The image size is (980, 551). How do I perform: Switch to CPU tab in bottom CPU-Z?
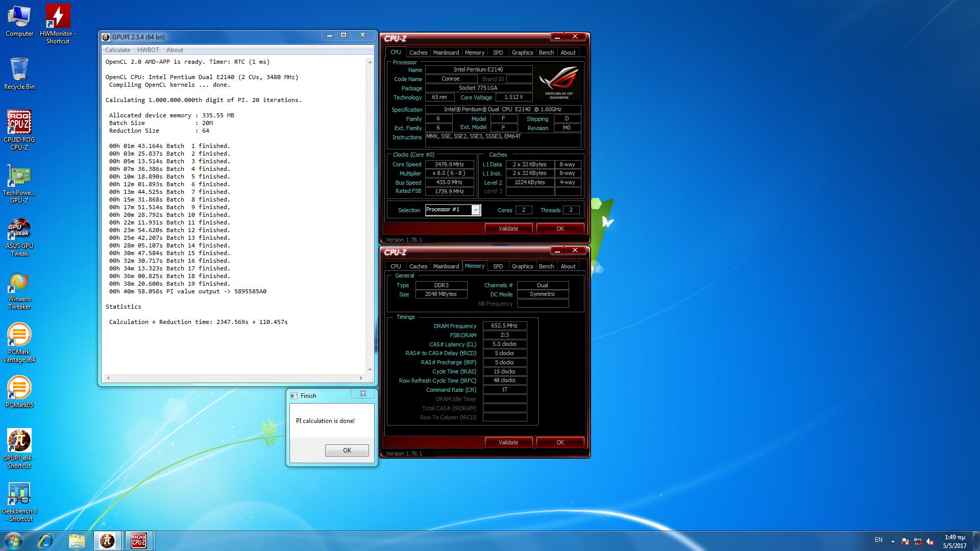tap(396, 266)
